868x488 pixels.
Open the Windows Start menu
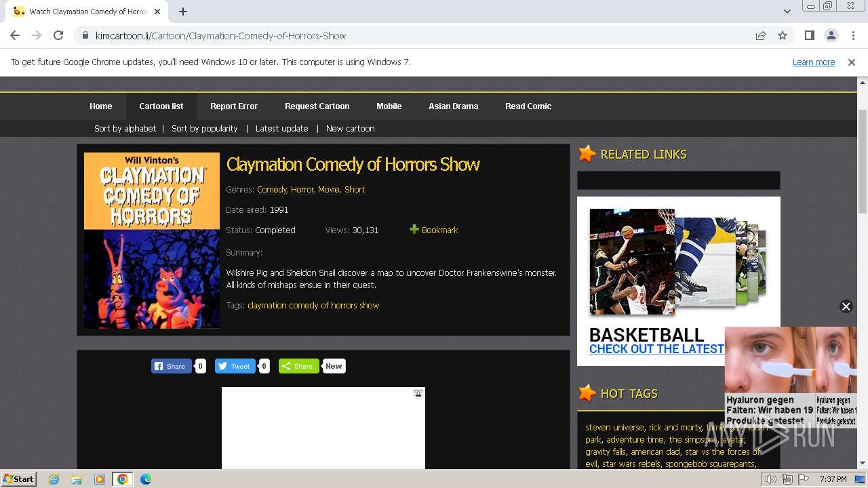pyautogui.click(x=19, y=479)
